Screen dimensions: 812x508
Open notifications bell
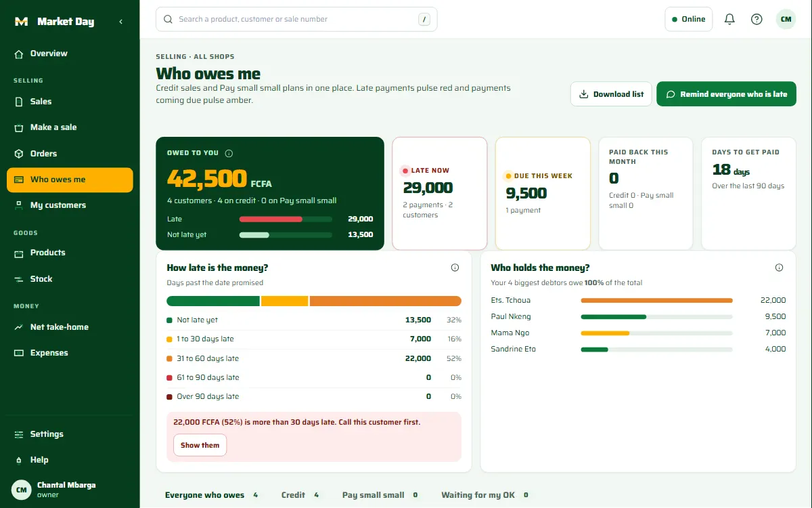tap(729, 19)
